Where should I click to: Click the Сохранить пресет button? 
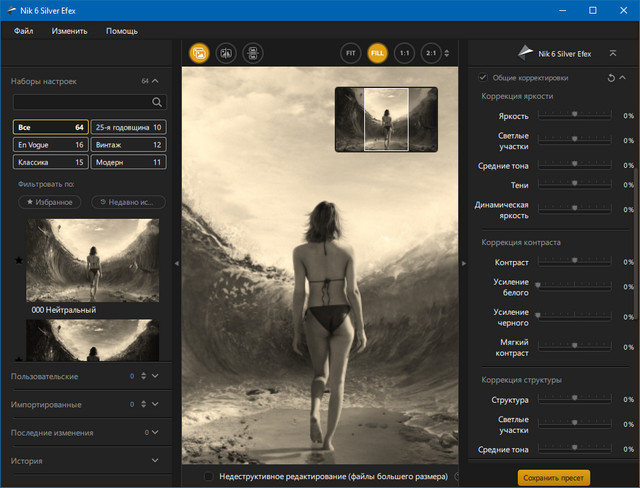554,477
